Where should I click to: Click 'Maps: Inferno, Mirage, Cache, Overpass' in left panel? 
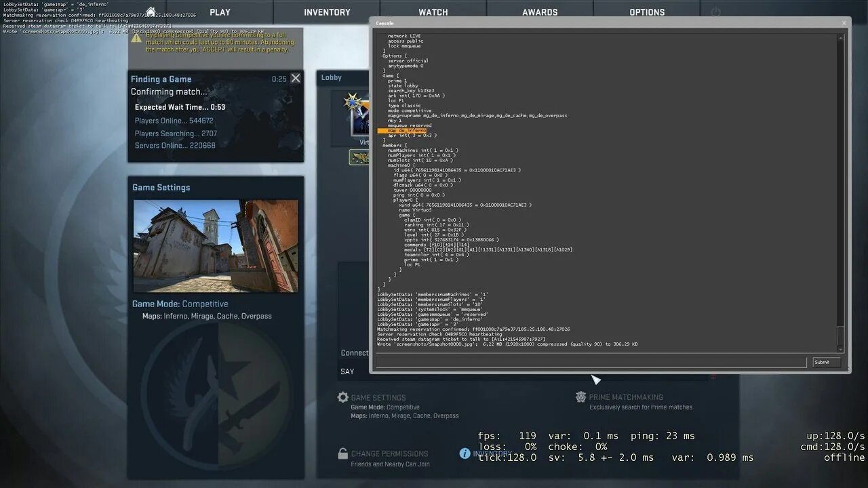pyautogui.click(x=207, y=317)
